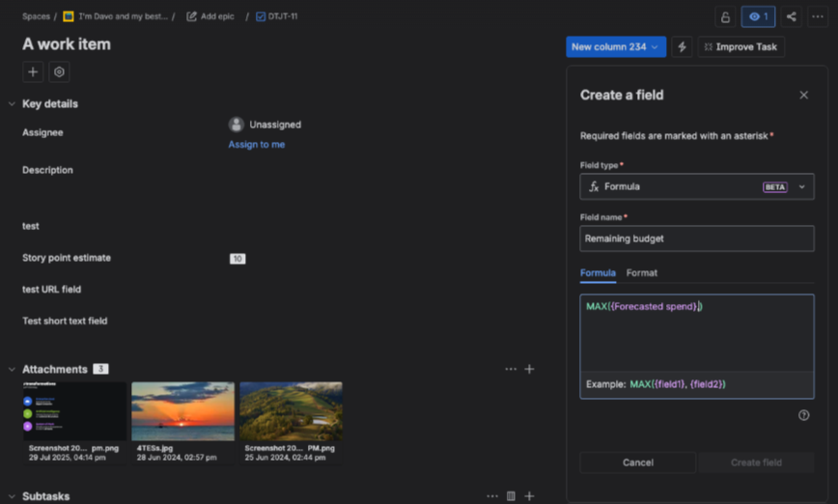Open the New column 234 status dropdown
The width and height of the screenshot is (838, 504).
pos(616,47)
